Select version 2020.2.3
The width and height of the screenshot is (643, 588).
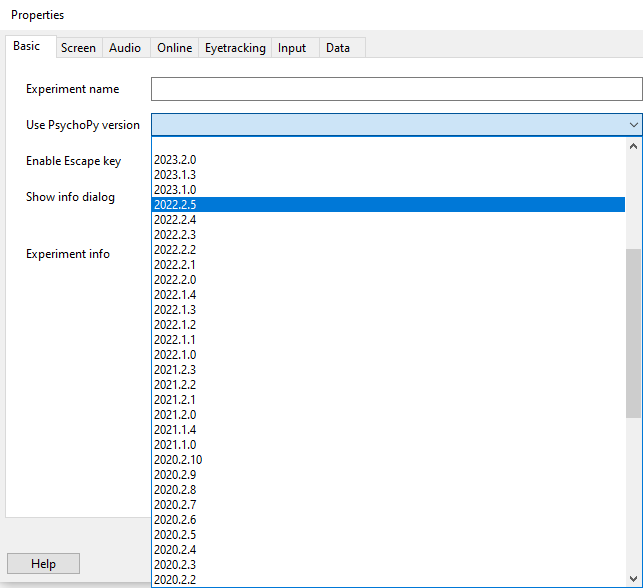click(388, 565)
